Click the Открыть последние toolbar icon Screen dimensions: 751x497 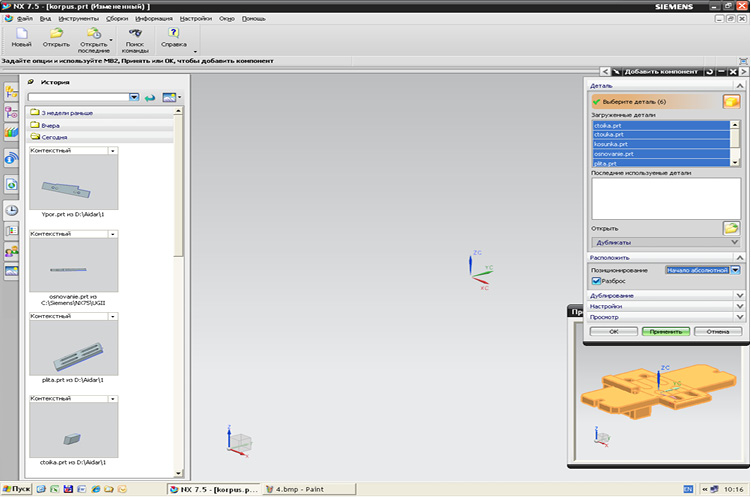(x=93, y=34)
